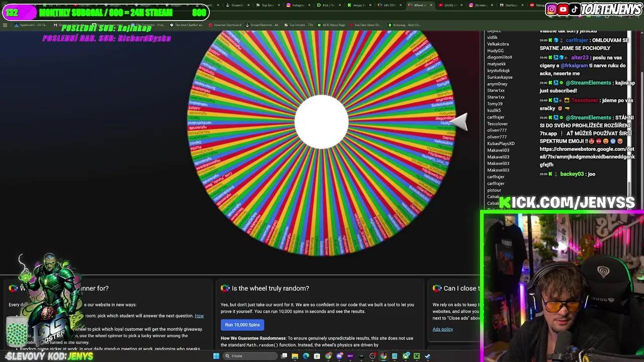Click the Run 10,000 Spins button
Screen dimensions: 644x362
[x=243, y=325]
